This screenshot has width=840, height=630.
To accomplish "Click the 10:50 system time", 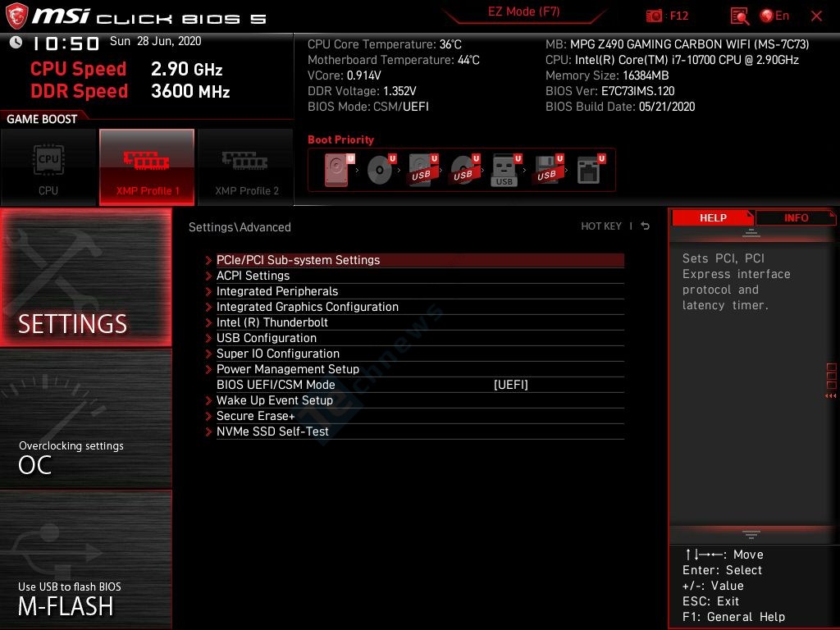I will pyautogui.click(x=66, y=43).
